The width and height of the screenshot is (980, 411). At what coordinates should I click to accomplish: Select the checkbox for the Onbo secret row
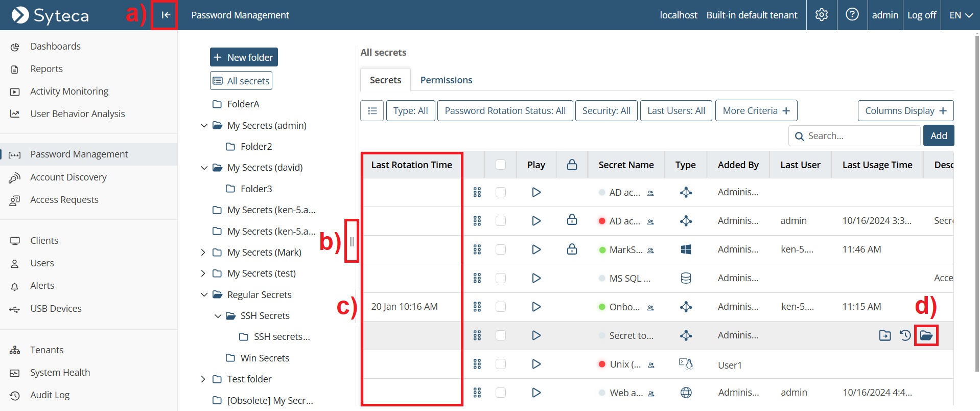click(501, 307)
